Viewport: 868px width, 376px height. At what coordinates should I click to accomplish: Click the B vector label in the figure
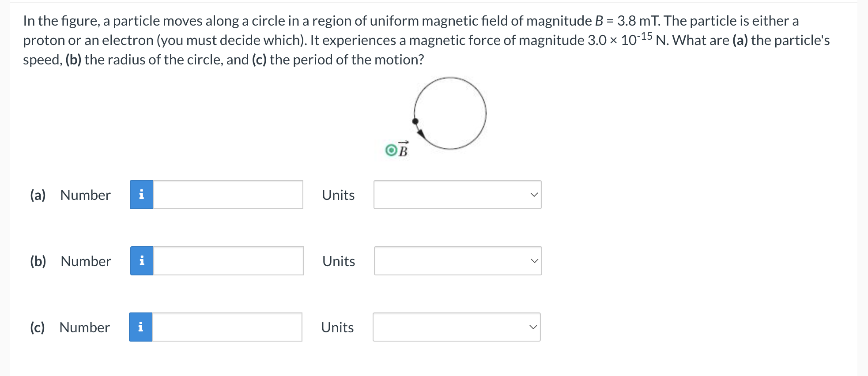point(403,150)
